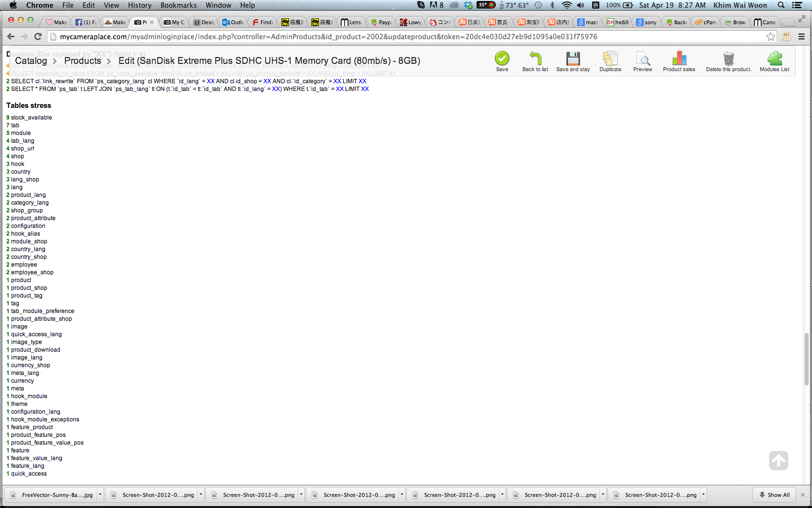This screenshot has width=812, height=508.
Task: Open dropdown arrow for second Screen-Shot download
Action: point(301,495)
